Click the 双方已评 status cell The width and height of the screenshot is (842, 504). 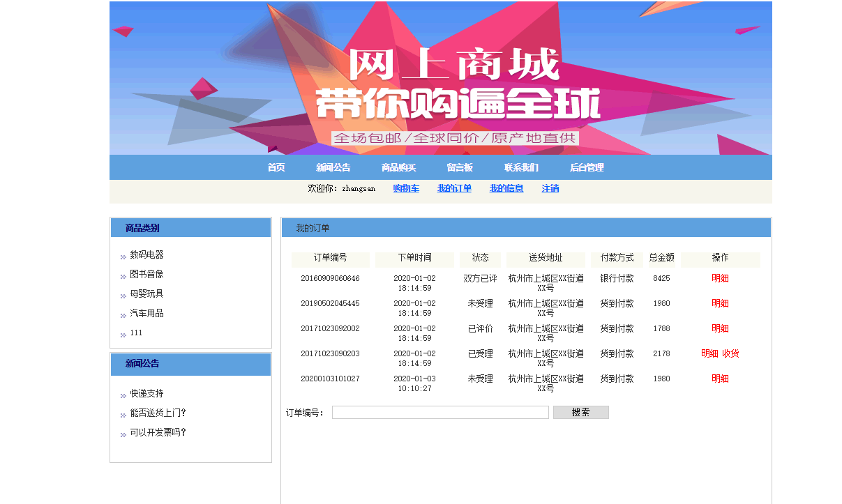pos(480,278)
